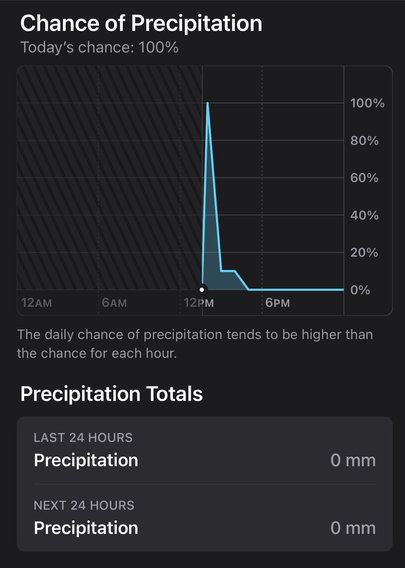Click the 0% axis label
Image resolution: width=405 pixels, height=568 pixels.
(360, 290)
